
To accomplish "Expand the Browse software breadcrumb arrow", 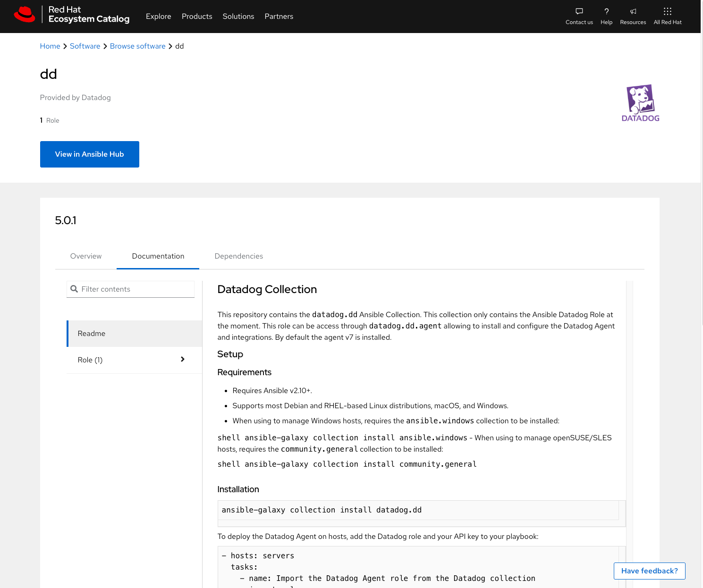I will 170,46.
